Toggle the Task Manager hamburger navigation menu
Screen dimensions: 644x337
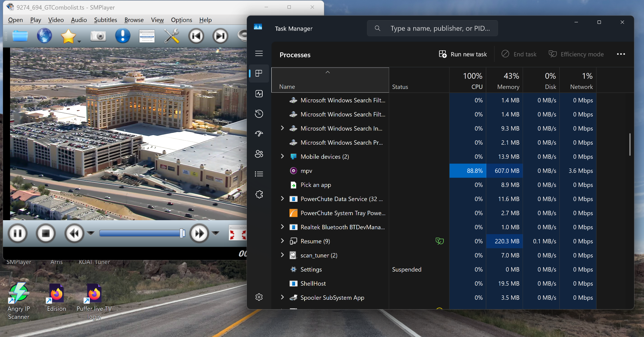click(x=259, y=53)
